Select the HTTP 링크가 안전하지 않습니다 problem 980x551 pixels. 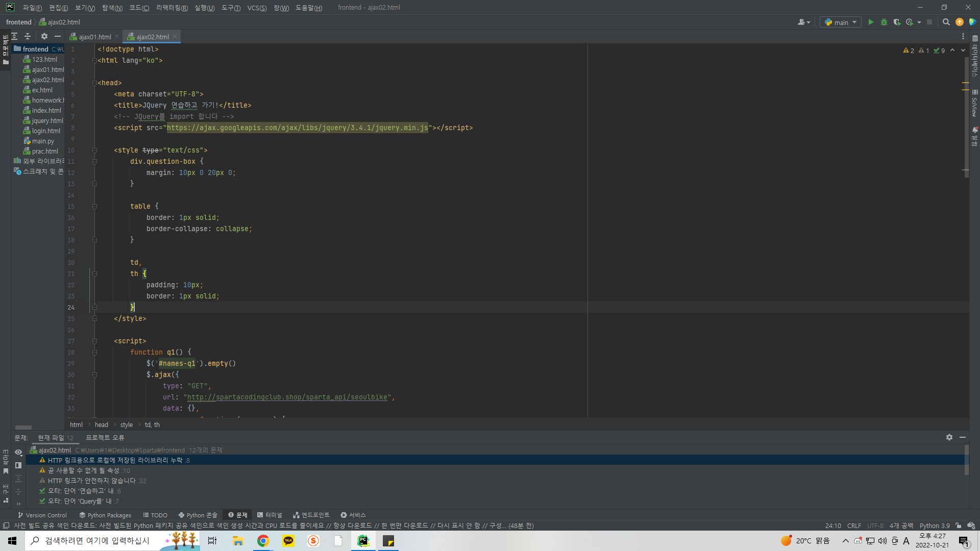pyautogui.click(x=92, y=481)
